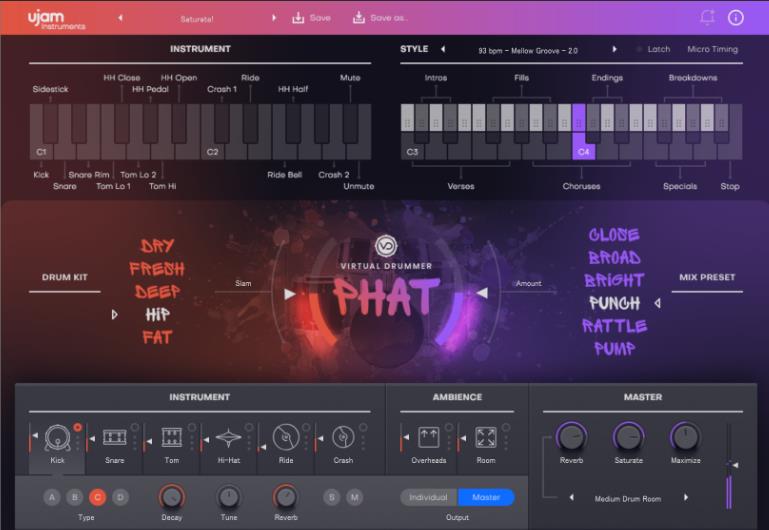Open the Medium Drum Room selector
This screenshot has width=769, height=530.
click(628, 499)
